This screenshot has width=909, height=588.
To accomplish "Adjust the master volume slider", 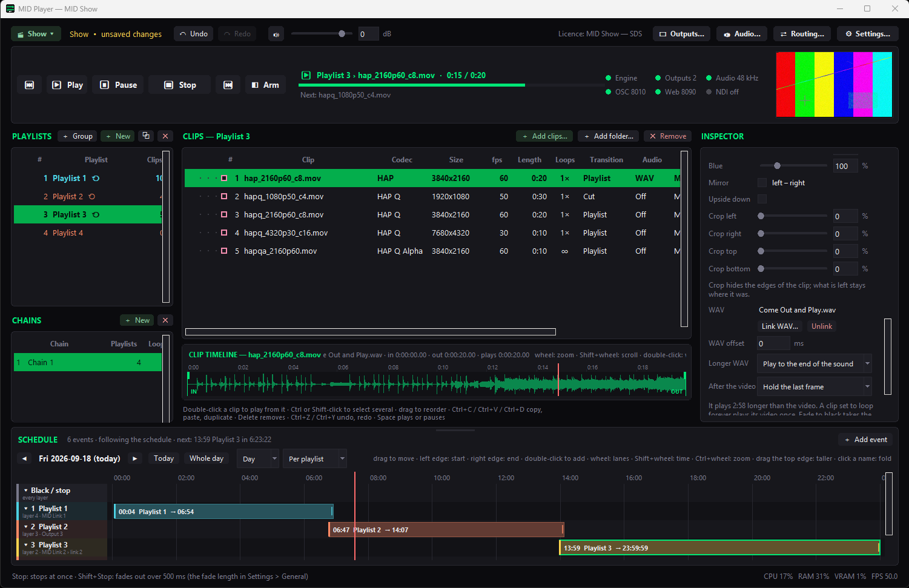I will tap(322, 34).
